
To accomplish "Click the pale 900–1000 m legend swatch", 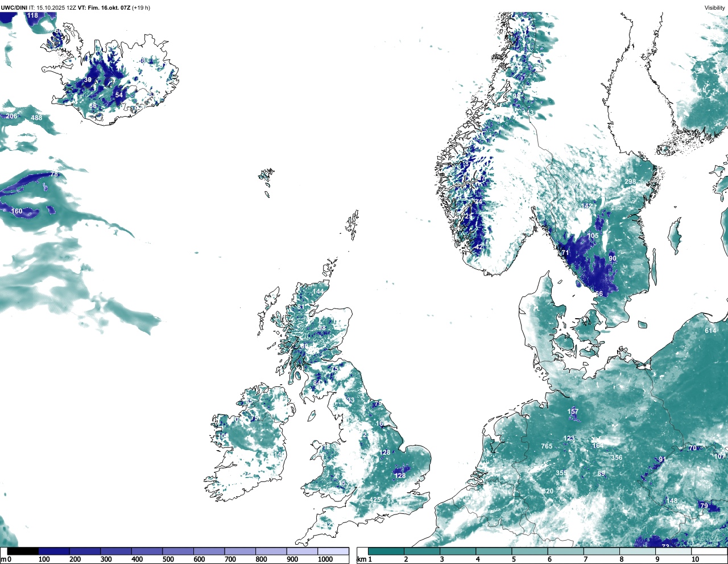I will [302, 551].
